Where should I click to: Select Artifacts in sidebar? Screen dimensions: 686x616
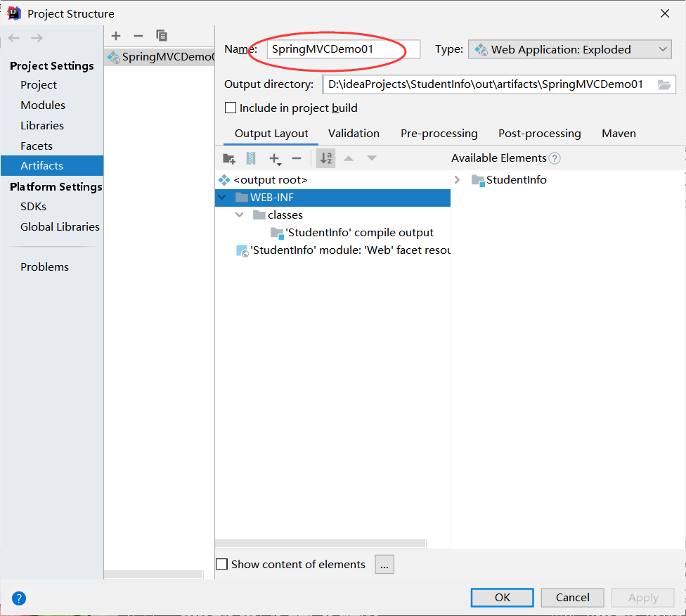[52, 165]
